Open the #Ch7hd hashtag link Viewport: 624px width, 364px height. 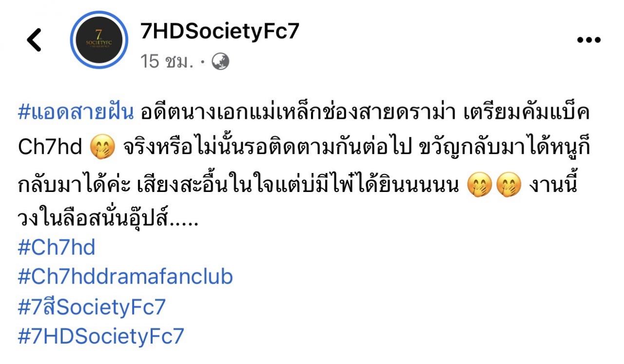[57, 248]
